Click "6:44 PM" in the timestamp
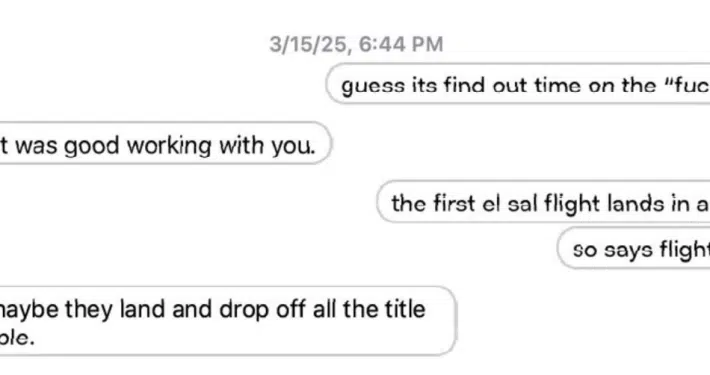Screen dimensions: 710x375 point(401,44)
